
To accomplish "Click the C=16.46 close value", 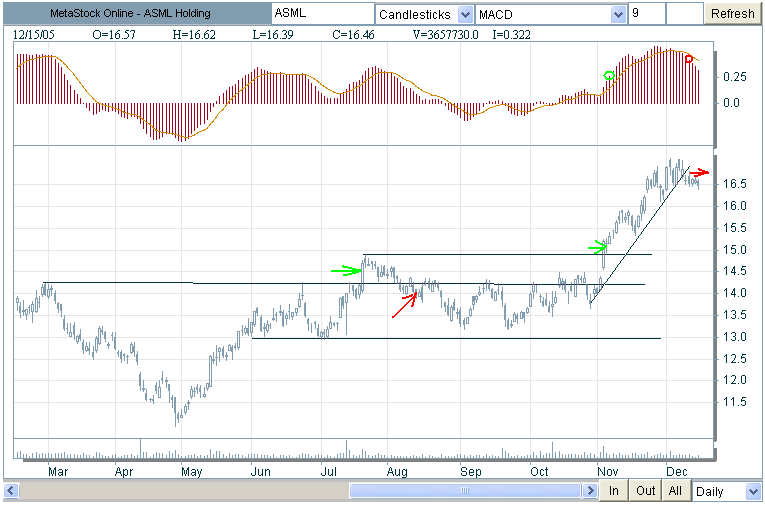I will [x=353, y=35].
